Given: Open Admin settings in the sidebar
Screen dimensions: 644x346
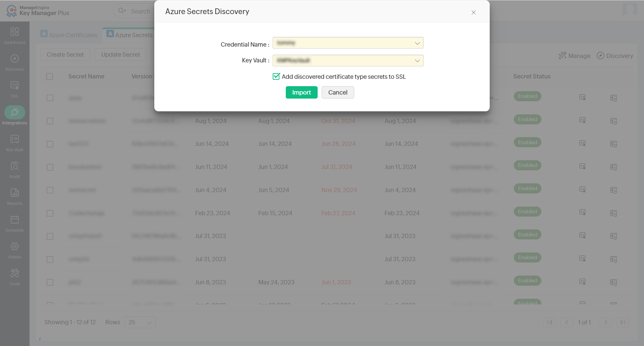Looking at the screenshot, I should (15, 250).
